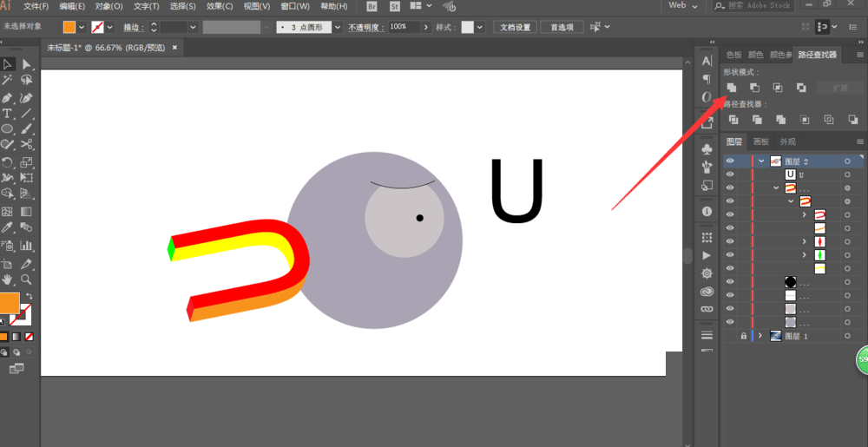Click the 首选项 button

click(562, 27)
